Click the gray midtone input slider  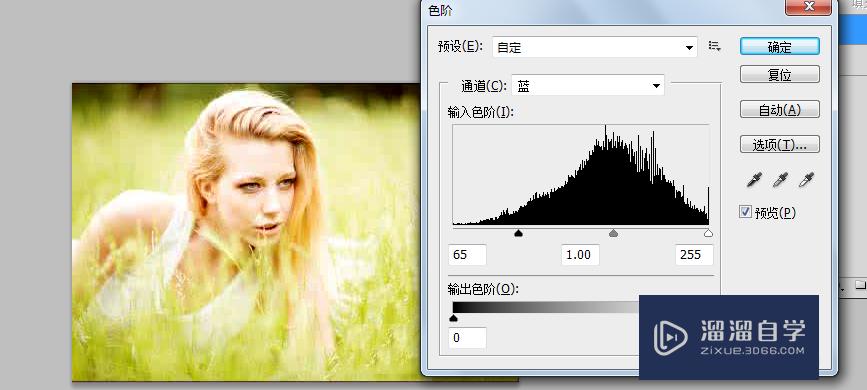tap(613, 233)
